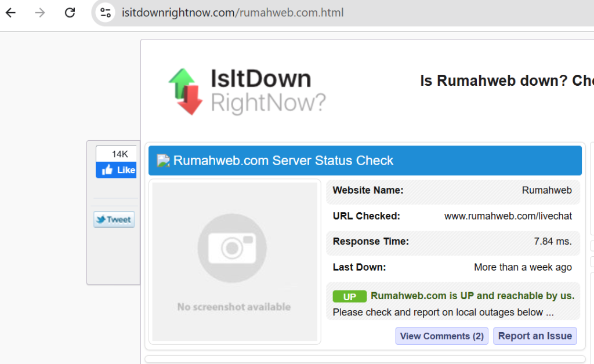Viewport: 594px width, 364px height.
Task: Click the browser reload icon
Action: [x=69, y=12]
